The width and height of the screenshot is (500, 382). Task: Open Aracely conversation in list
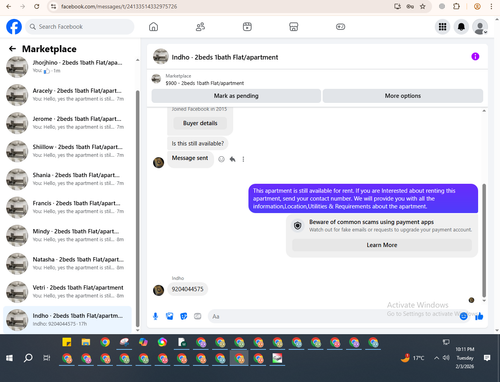pos(68,95)
